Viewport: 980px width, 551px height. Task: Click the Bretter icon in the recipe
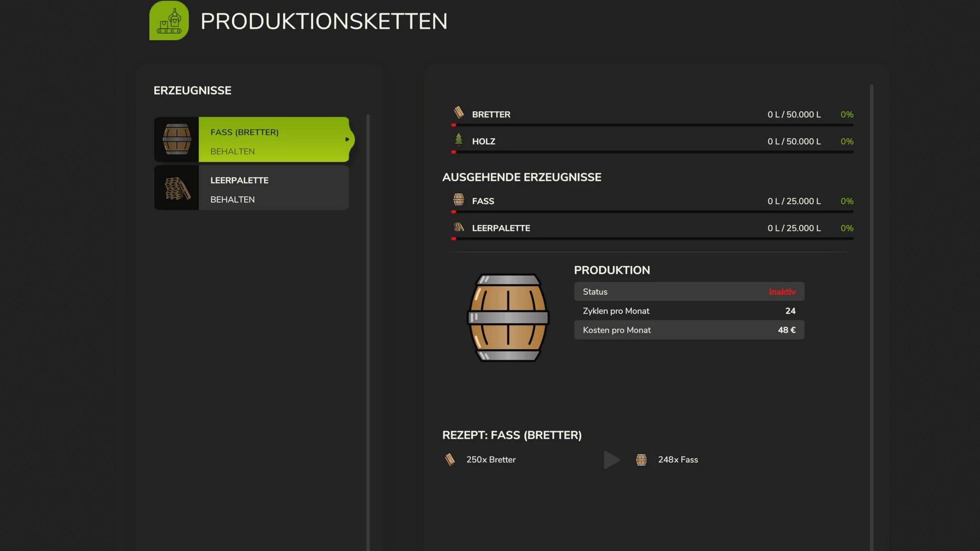[x=449, y=459]
